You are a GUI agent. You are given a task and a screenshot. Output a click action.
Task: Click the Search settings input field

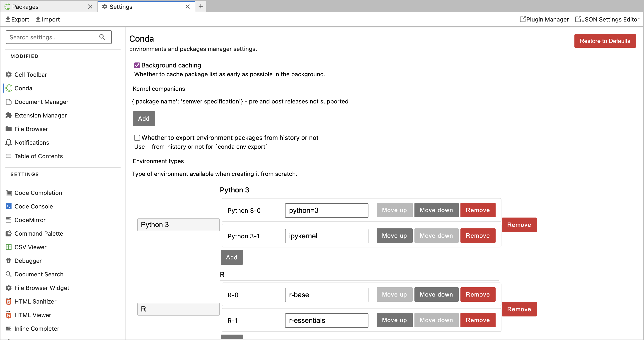[58, 37]
